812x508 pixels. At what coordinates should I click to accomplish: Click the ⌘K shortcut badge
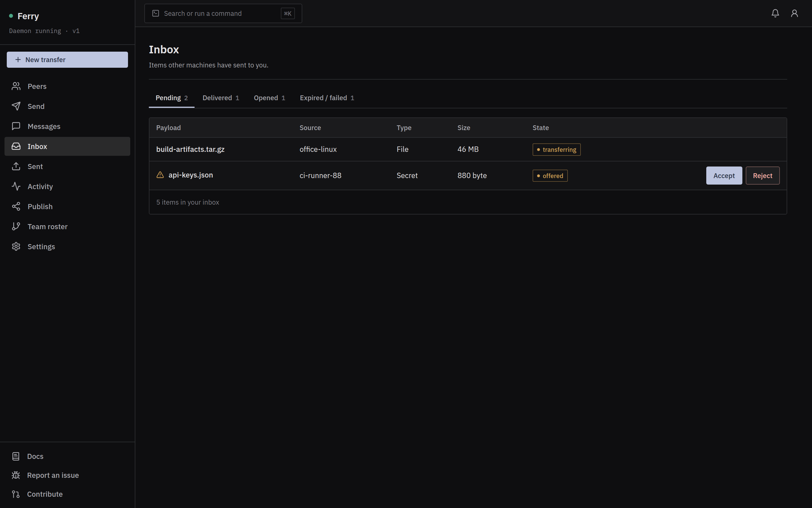click(288, 14)
